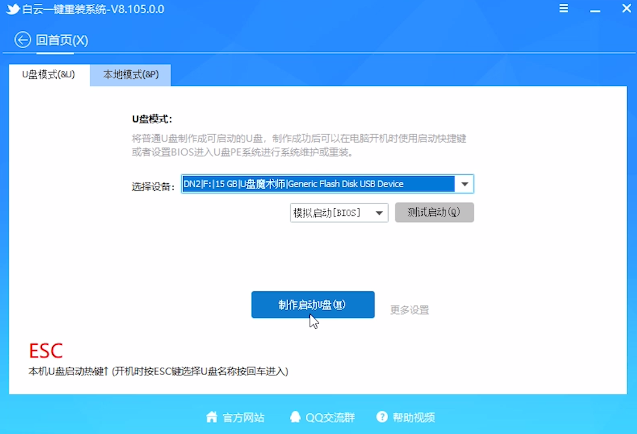Open the 帮助视频 link
The width and height of the screenshot is (637, 434).
(x=414, y=417)
